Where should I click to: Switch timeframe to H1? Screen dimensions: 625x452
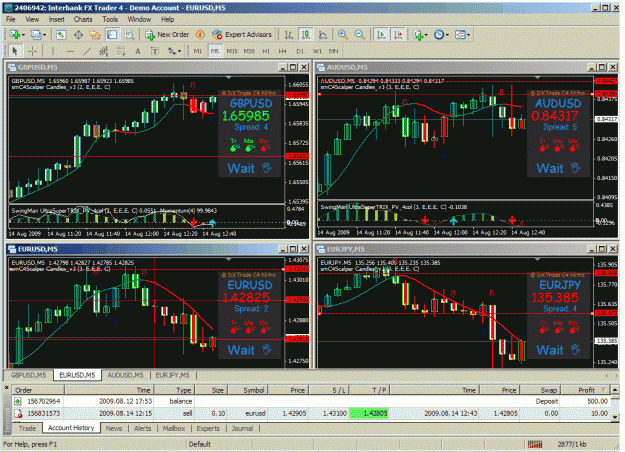(266, 51)
